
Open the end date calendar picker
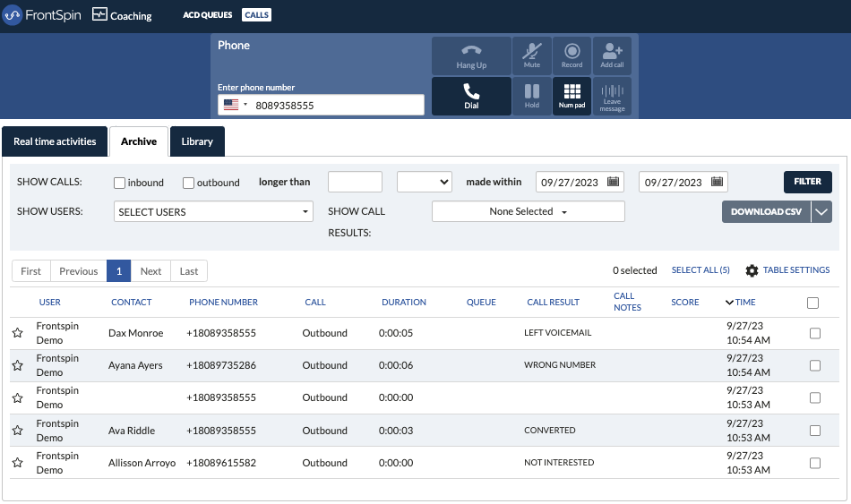(x=717, y=182)
